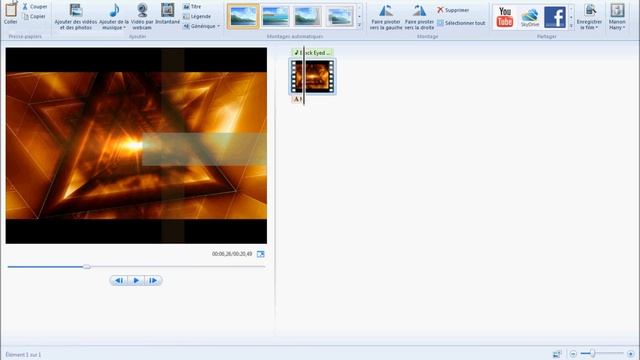Click the 00:06,26/00:20,49 time readout
This screenshot has height=360, width=640.
232,254
